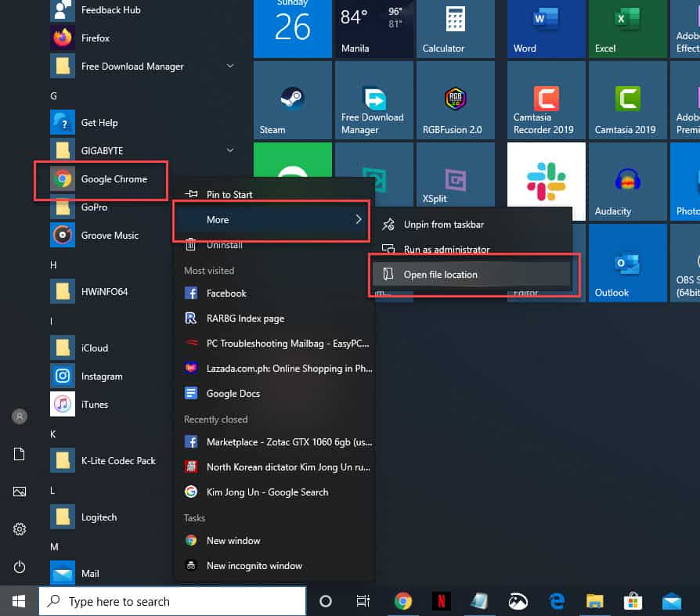The image size is (700, 616).
Task: Launch Instagram app
Action: 102,376
